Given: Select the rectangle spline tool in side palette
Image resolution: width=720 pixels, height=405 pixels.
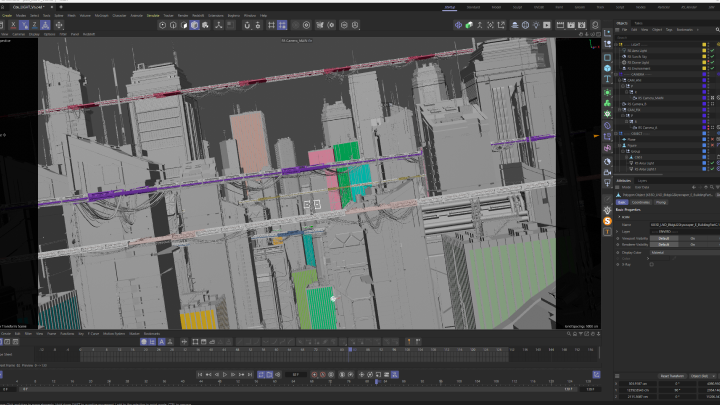Looking at the screenshot, I should pyautogui.click(x=608, y=58).
